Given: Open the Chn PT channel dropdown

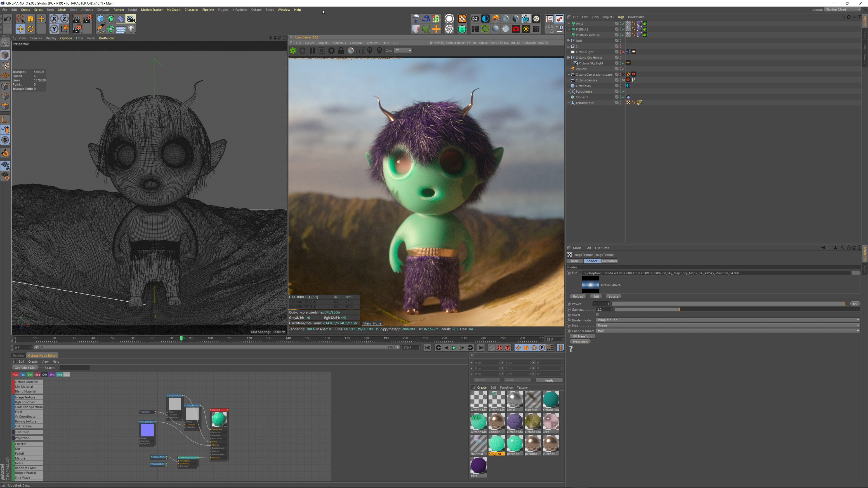Looking at the screenshot, I should 403,51.
